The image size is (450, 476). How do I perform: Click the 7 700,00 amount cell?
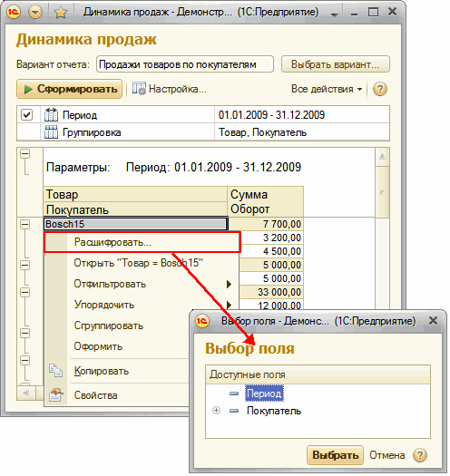[x=266, y=224]
